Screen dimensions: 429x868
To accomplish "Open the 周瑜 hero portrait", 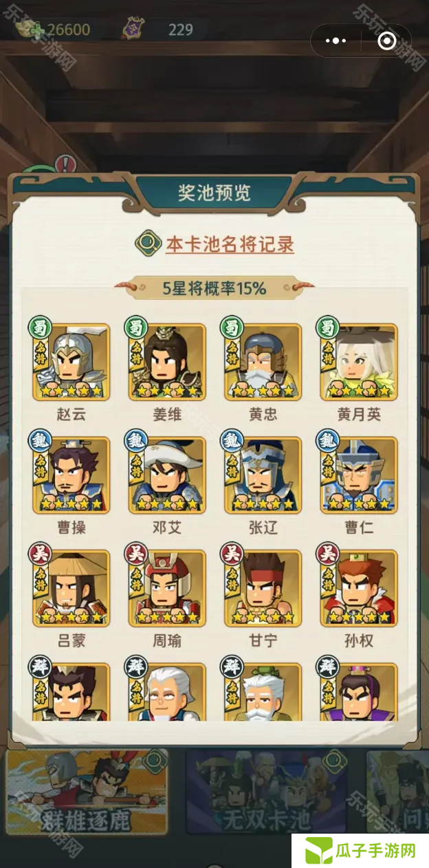I will click(x=167, y=588).
